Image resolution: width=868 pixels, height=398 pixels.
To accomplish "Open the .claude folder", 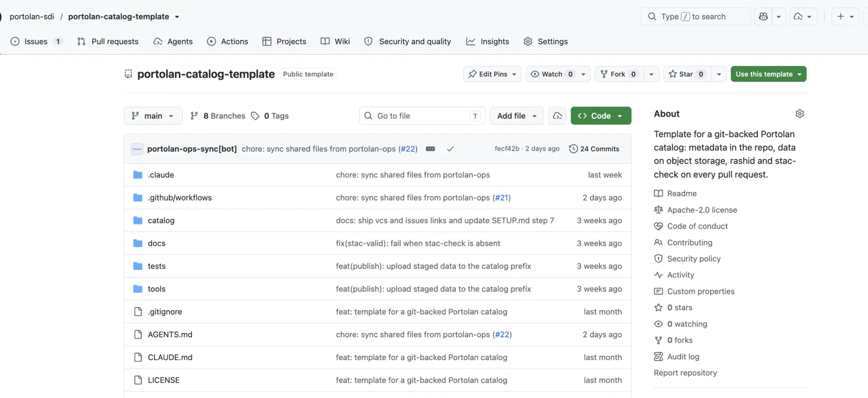I will pos(161,175).
